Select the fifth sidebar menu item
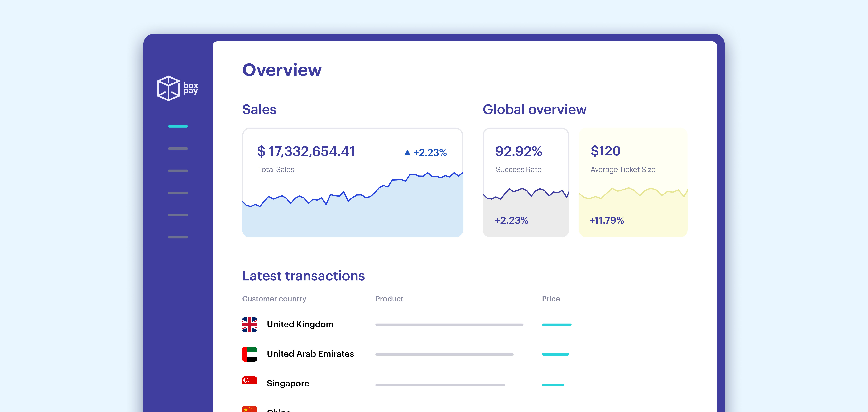 [178, 215]
